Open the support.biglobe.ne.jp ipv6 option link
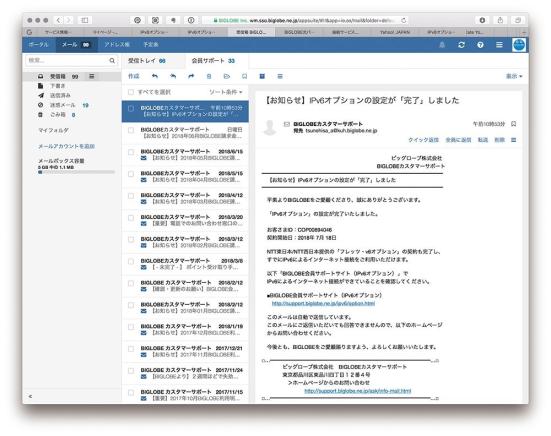This screenshot has height=436, width=551. pyautogui.click(x=323, y=303)
